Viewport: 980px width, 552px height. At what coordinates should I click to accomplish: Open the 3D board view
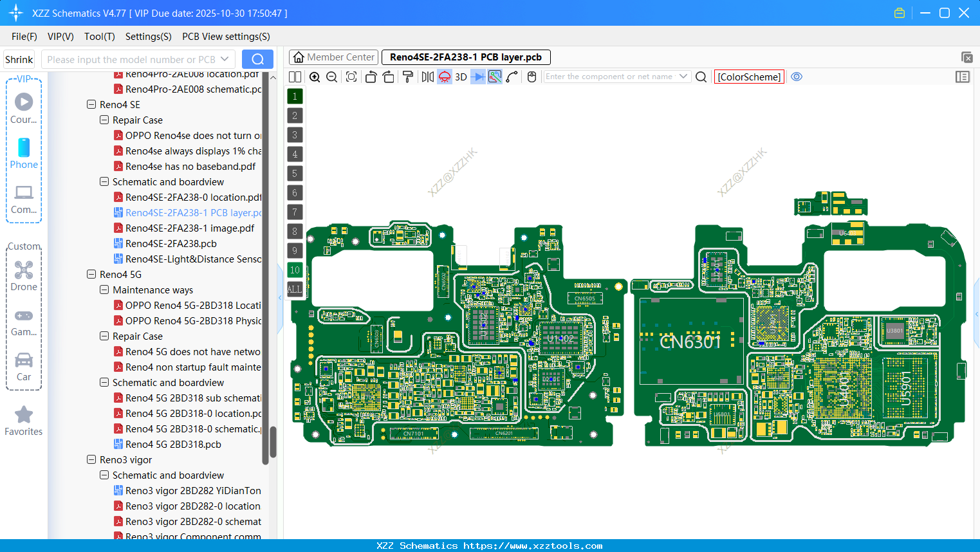pos(460,77)
